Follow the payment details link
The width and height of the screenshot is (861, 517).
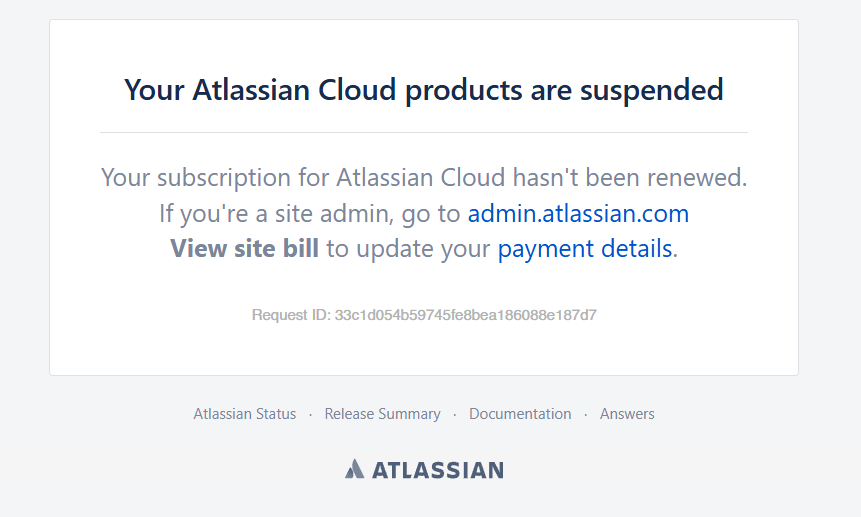click(x=585, y=249)
